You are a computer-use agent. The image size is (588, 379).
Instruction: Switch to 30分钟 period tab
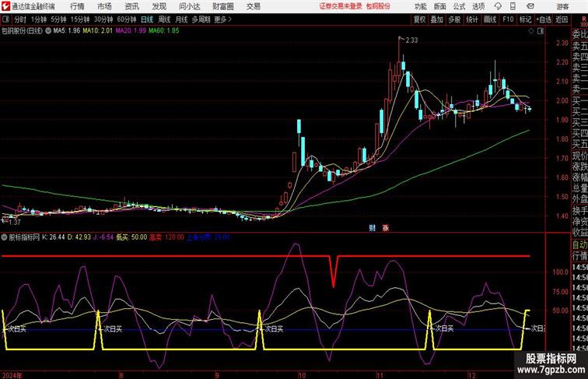[103, 19]
